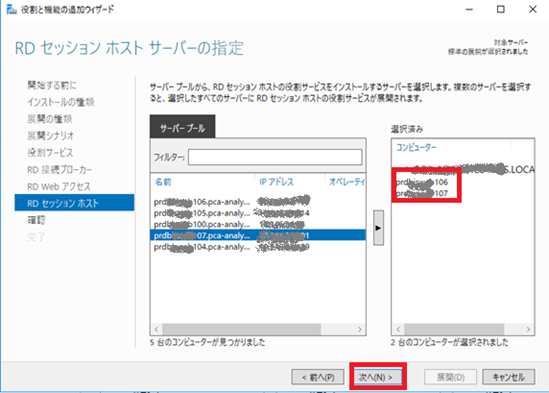Click selected list horizontal scrollbar thumb
Image resolution: width=549 pixels, height=393 pixels.
click(454, 329)
